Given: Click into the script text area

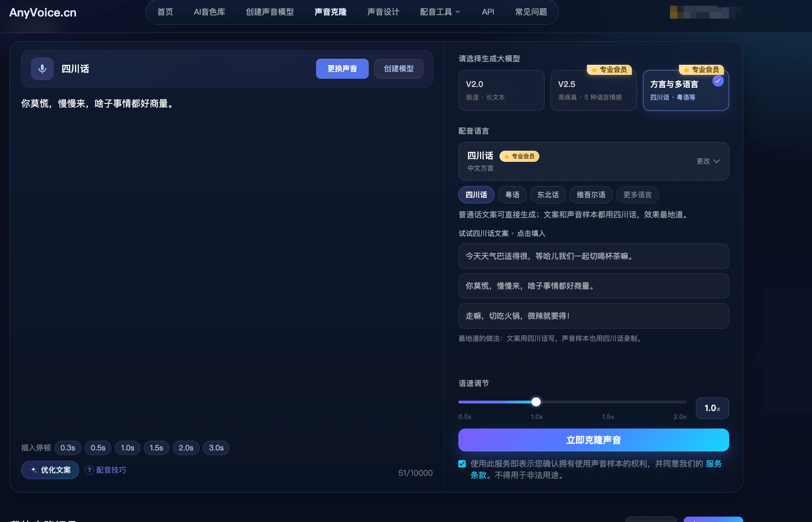Looking at the screenshot, I should [227, 265].
